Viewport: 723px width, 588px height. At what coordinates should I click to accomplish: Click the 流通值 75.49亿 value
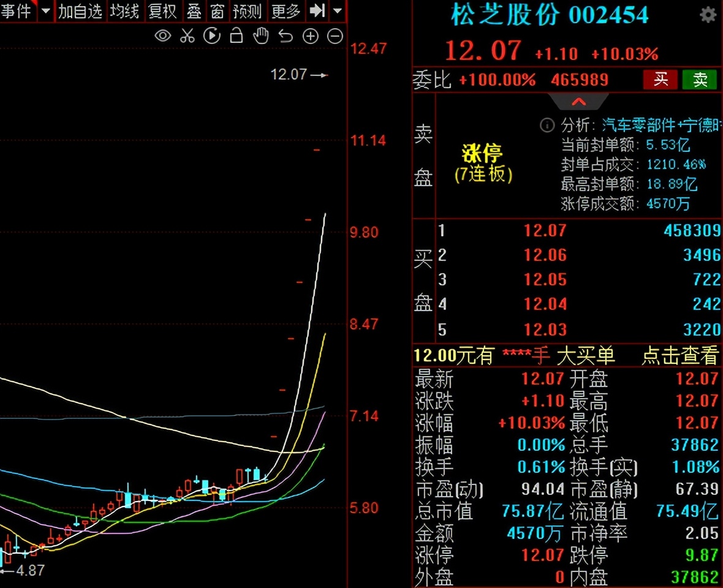coord(687,511)
